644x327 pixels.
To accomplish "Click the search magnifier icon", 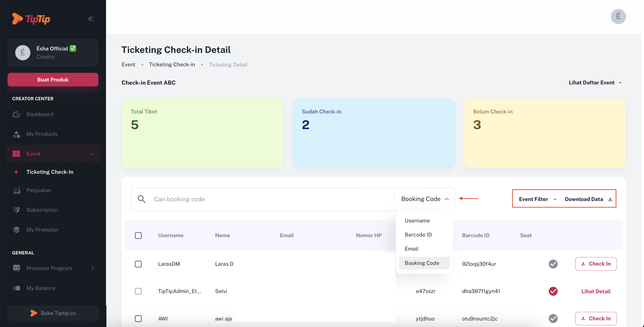I will tap(142, 199).
